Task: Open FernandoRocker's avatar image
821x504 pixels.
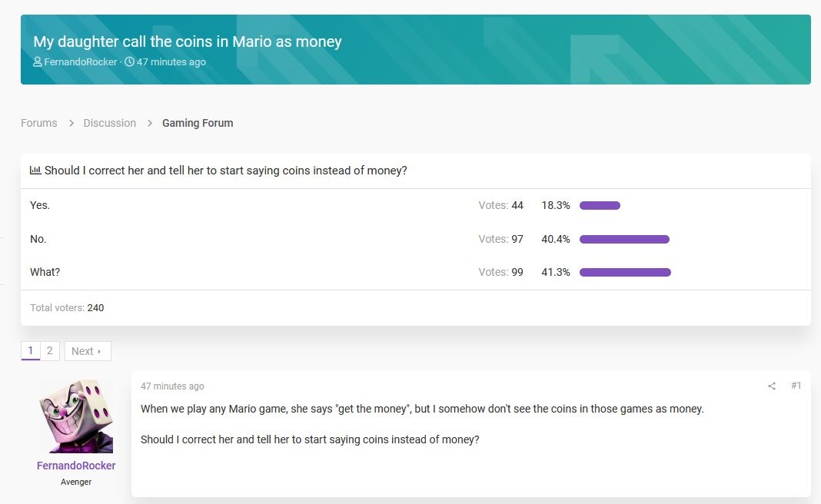Action: [x=76, y=416]
